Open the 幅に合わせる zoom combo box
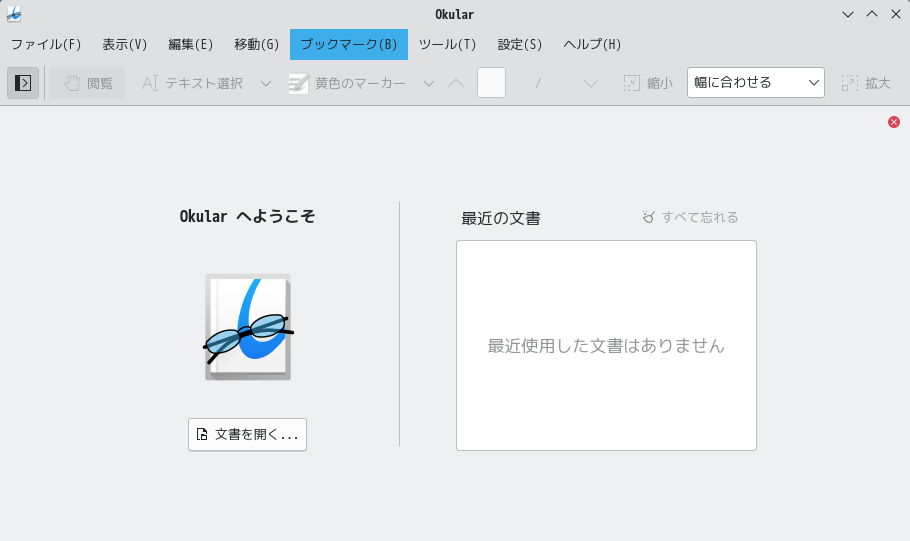This screenshot has width=910, height=541. 756,82
